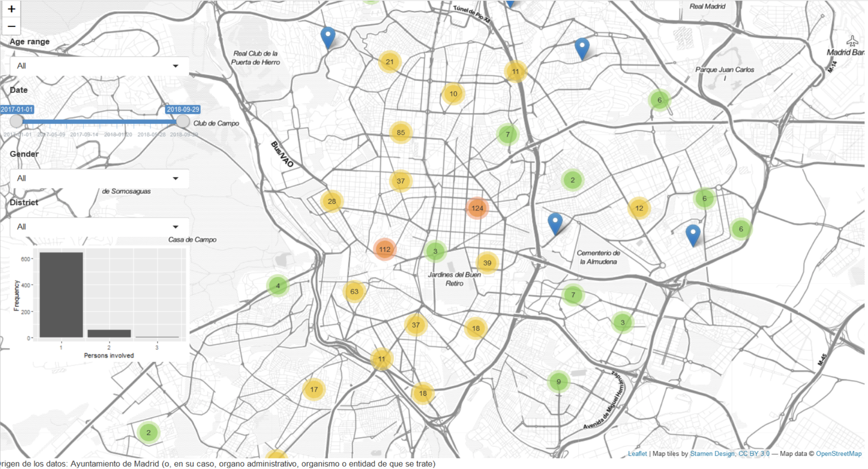Click the green cluster marker showing 9
868x469 pixels.
(558, 382)
